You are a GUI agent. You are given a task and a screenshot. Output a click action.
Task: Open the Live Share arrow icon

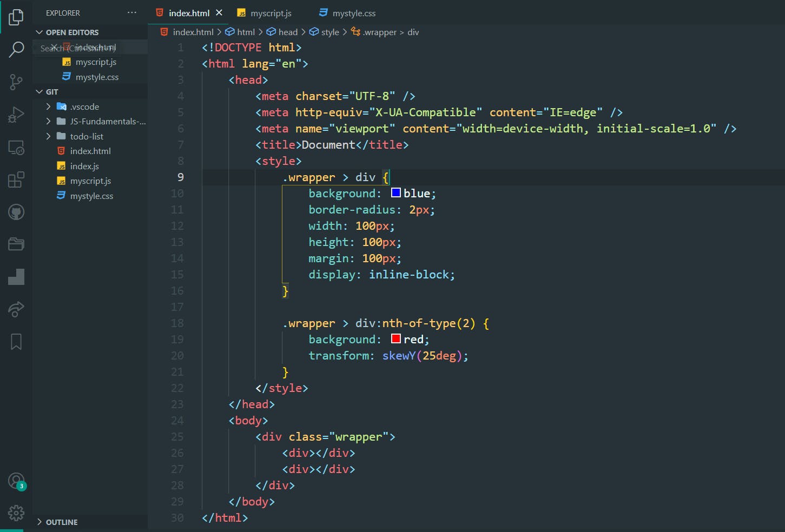pos(16,309)
